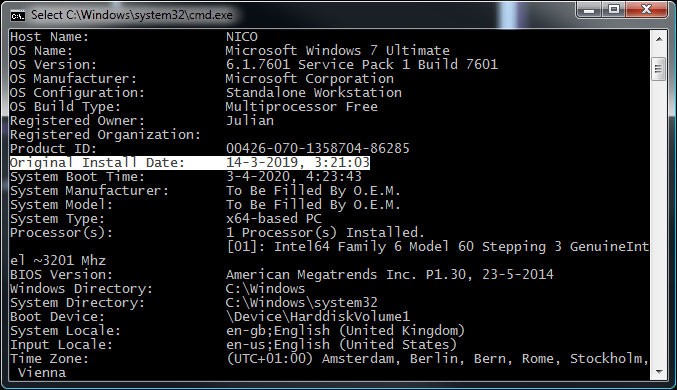Open the cmd.exe system menu icon
Screen dimensions: 677x390
(18, 16)
